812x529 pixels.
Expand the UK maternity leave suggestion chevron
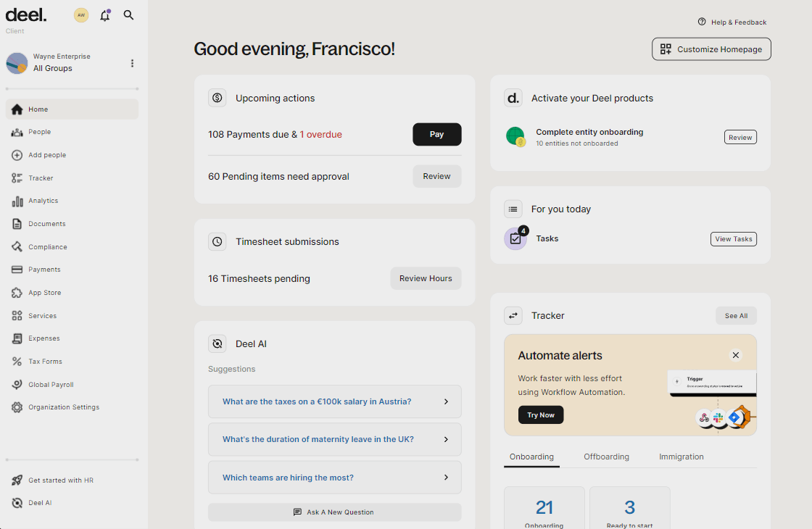click(x=447, y=439)
